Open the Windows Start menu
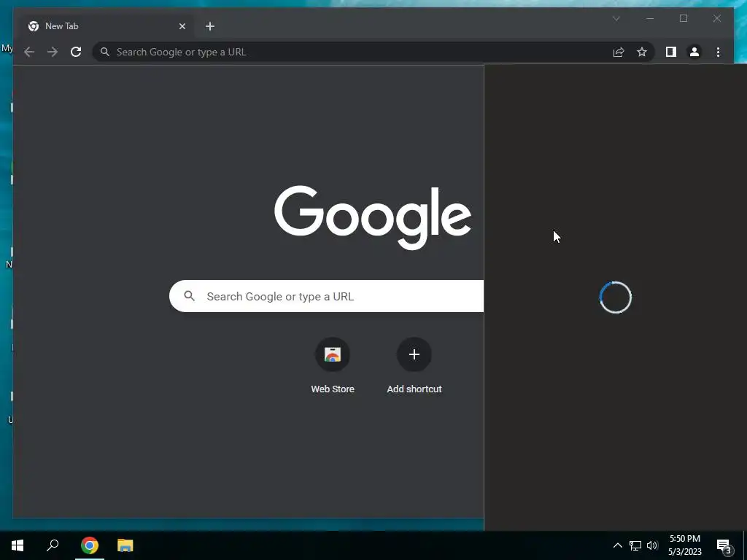This screenshot has height=560, width=747. point(18,545)
